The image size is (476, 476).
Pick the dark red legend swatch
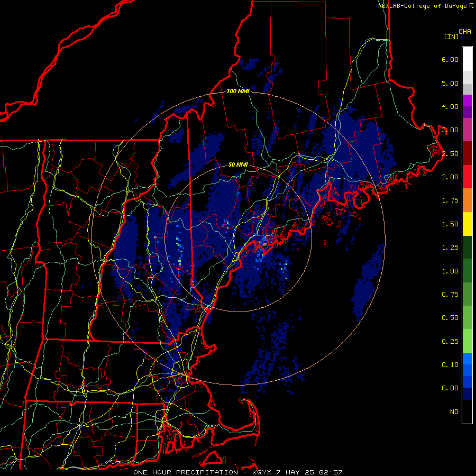click(467, 153)
